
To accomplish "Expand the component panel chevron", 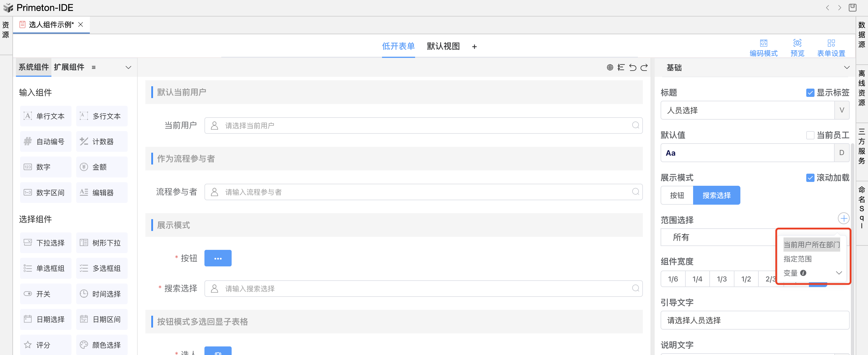I will 129,67.
